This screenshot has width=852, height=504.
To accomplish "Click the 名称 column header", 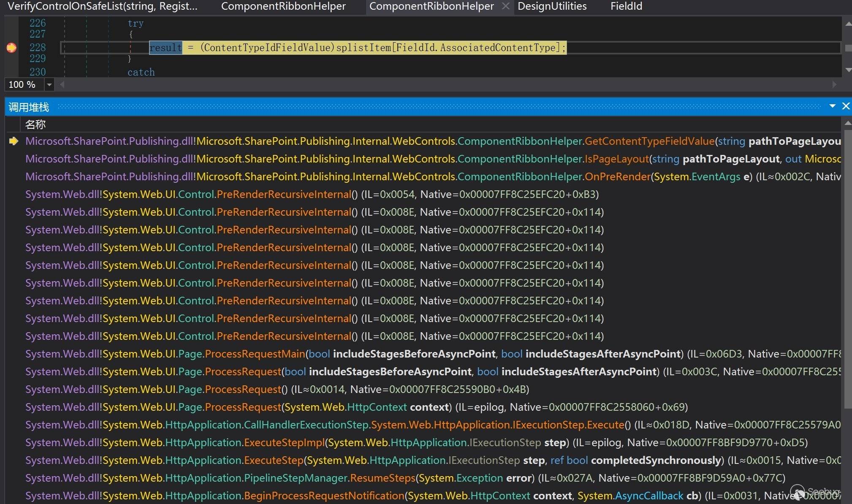I will pos(35,125).
